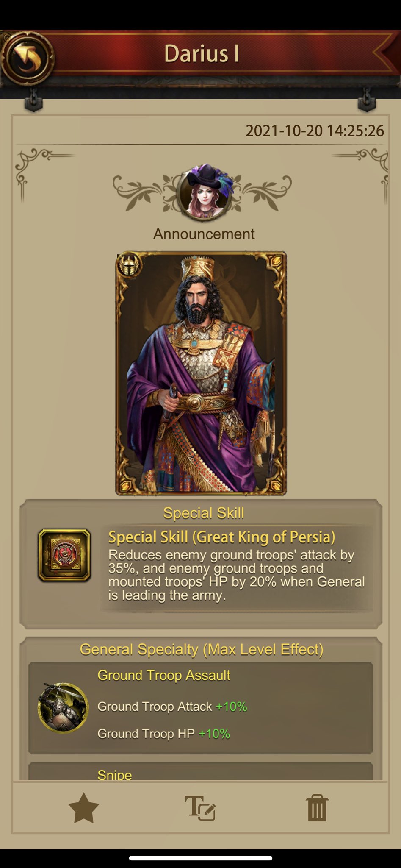Tap the helmet badge on the general card
Image resolution: width=401 pixels, height=868 pixels.
pyautogui.click(x=129, y=265)
